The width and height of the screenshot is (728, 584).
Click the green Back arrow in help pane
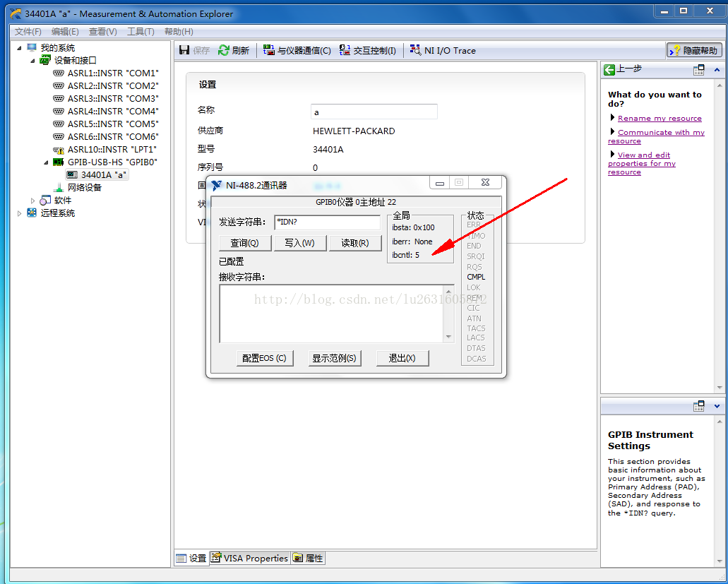tap(609, 70)
